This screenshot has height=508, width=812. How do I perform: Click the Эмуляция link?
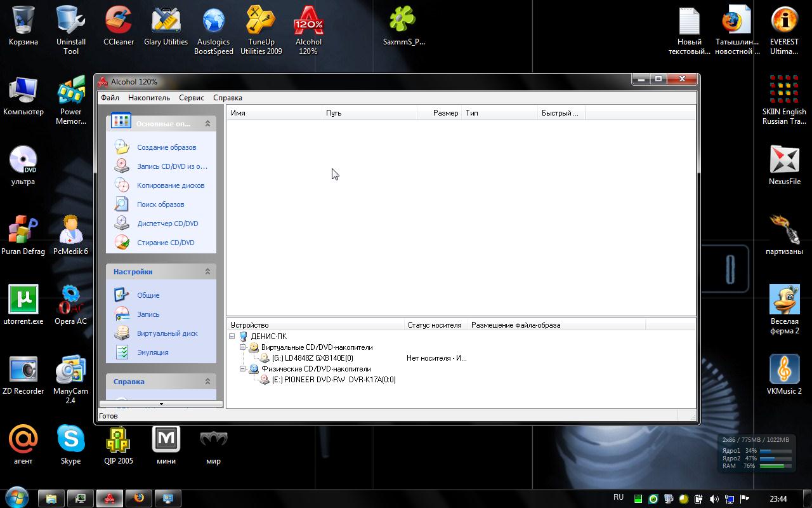pos(153,352)
